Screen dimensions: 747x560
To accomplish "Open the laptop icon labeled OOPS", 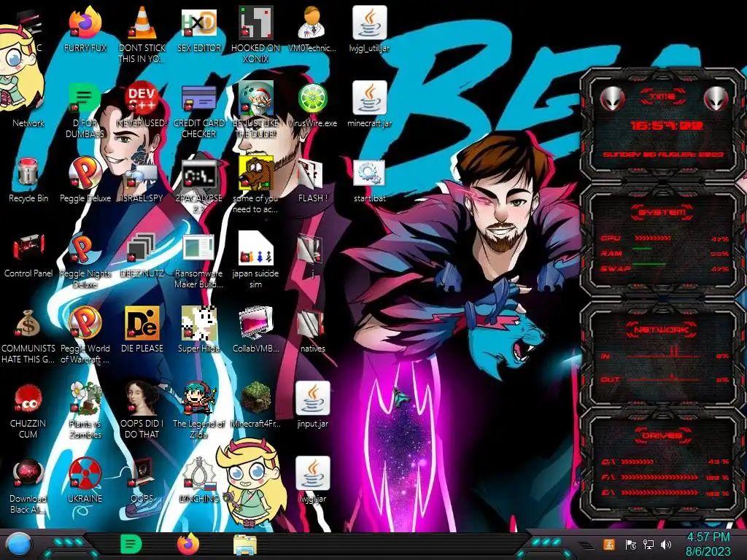I will tap(142, 473).
